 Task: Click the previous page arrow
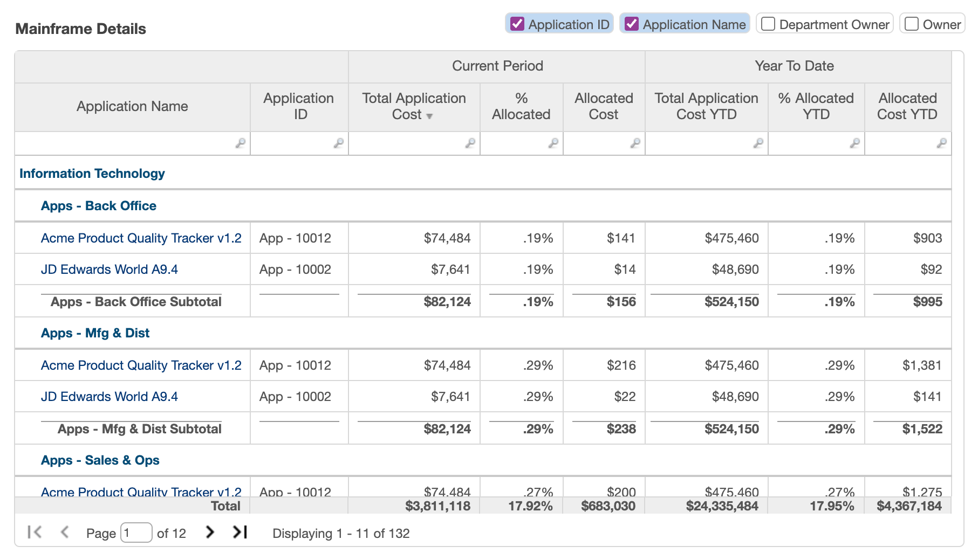pos(65,533)
